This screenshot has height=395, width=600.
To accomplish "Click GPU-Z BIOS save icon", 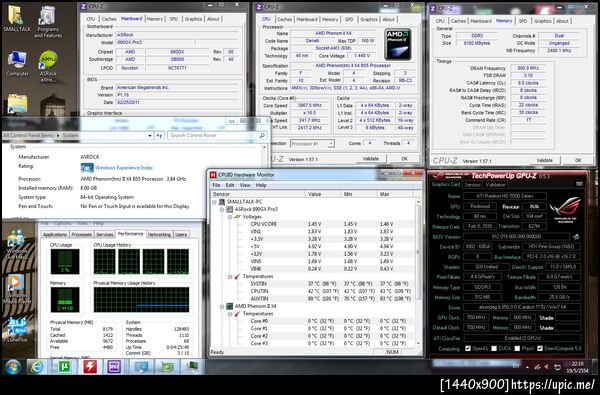I will click(x=576, y=237).
